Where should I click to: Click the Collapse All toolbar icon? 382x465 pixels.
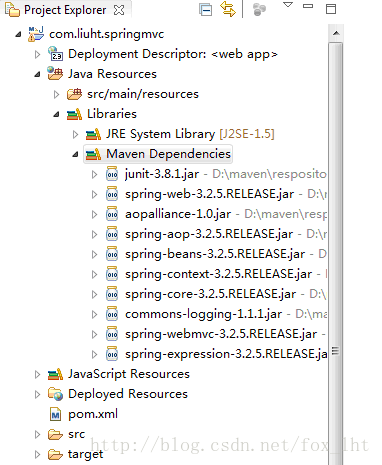coord(206,10)
